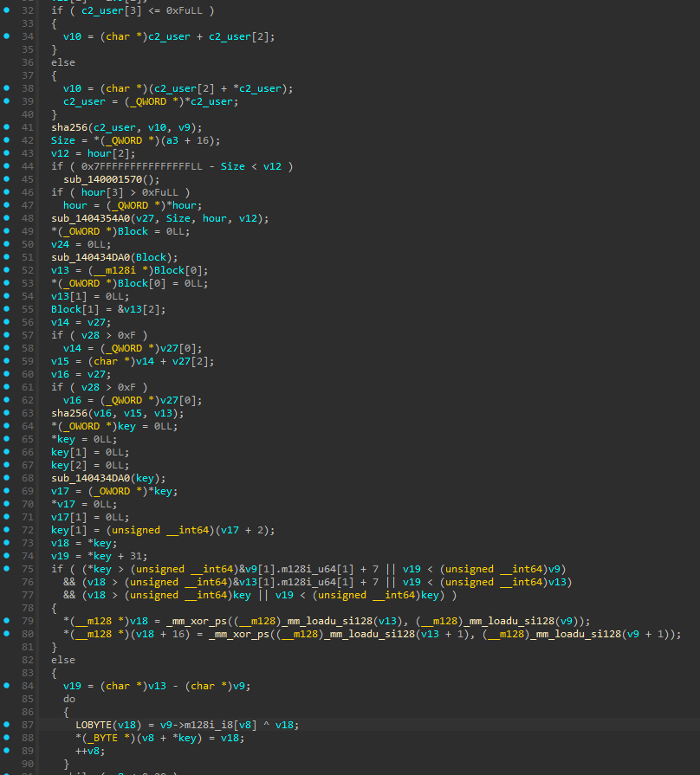Click the LOBYTE macro on line 87
700x775 pixels.
point(94,725)
